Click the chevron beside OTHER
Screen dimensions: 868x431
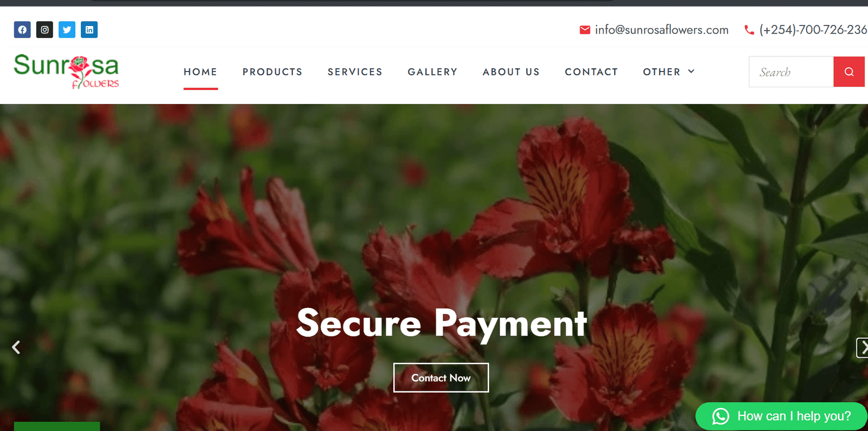(691, 72)
